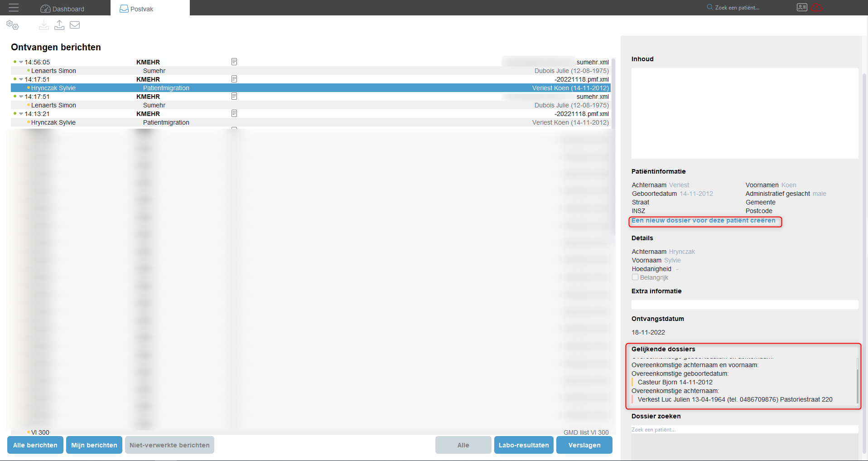Screen dimensions: 868x461
Task: Click 'Een nieuw dossier voor deze patiënt creëren'
Action: 704,221
